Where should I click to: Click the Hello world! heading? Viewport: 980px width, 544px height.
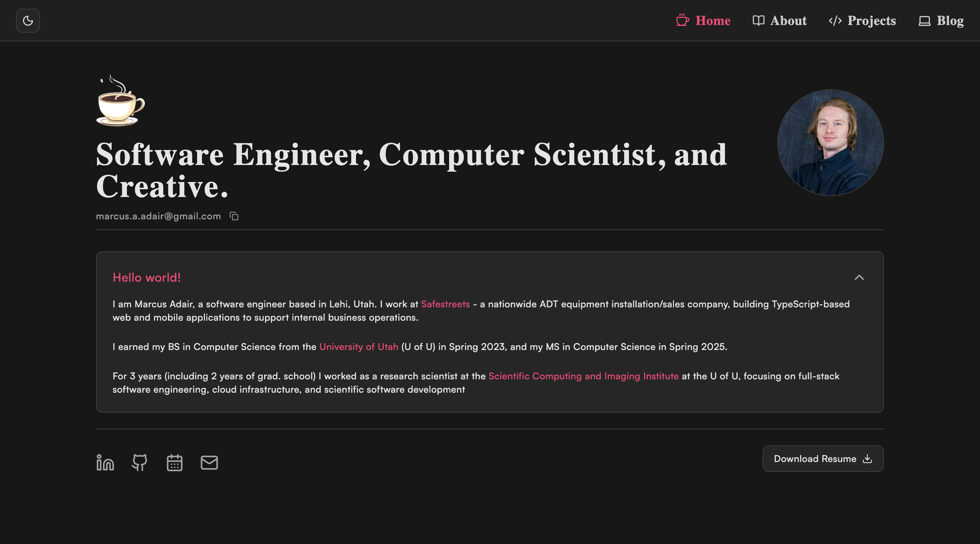click(x=146, y=277)
